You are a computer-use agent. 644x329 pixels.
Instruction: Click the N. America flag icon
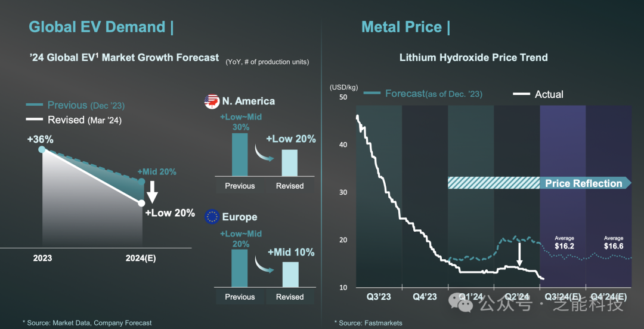212,101
